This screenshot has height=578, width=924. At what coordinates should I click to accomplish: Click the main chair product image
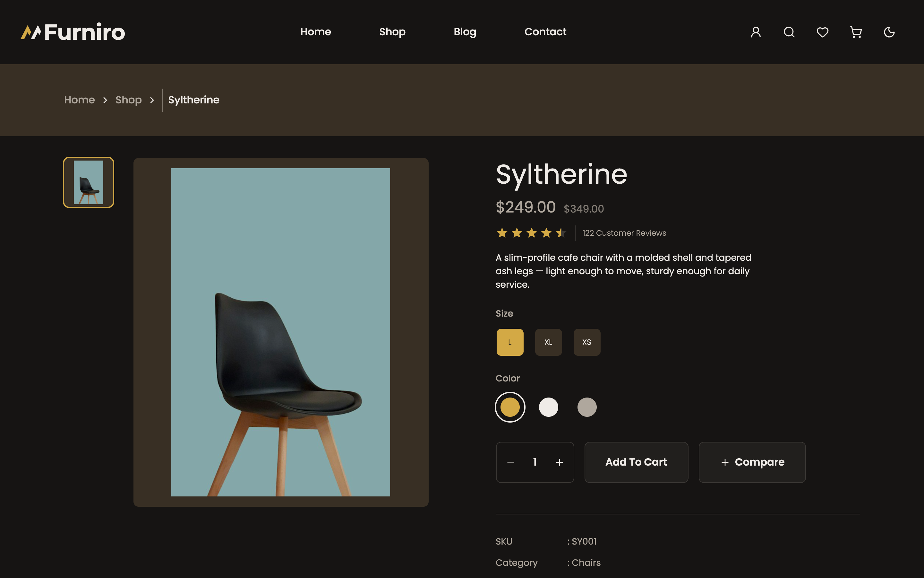click(281, 332)
